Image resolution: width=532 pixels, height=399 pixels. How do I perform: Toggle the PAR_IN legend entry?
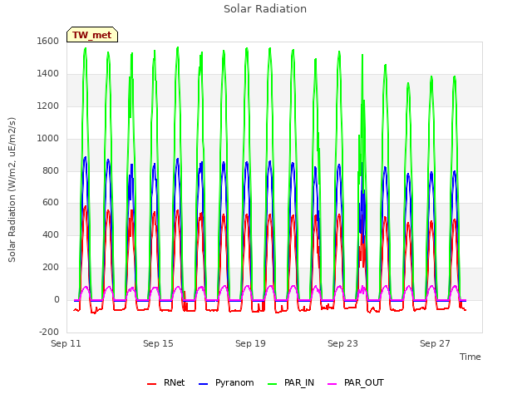291,382
